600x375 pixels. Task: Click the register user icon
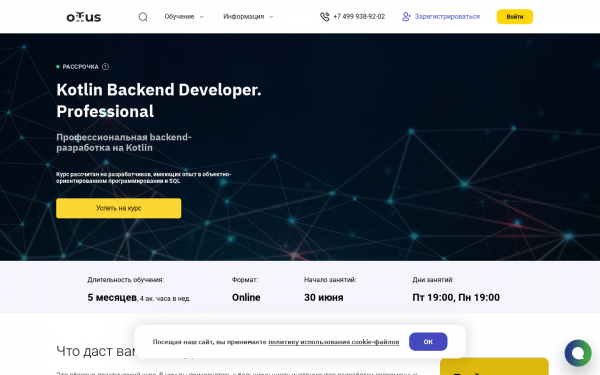[406, 17]
